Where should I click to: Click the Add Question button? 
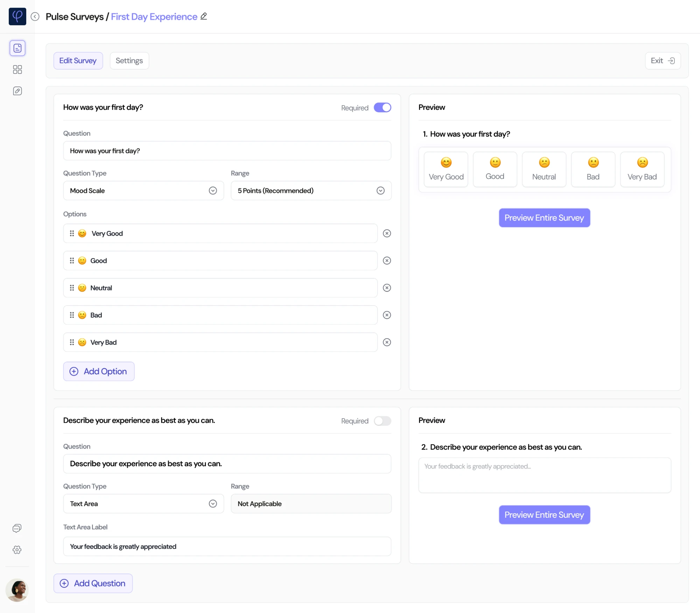click(93, 583)
